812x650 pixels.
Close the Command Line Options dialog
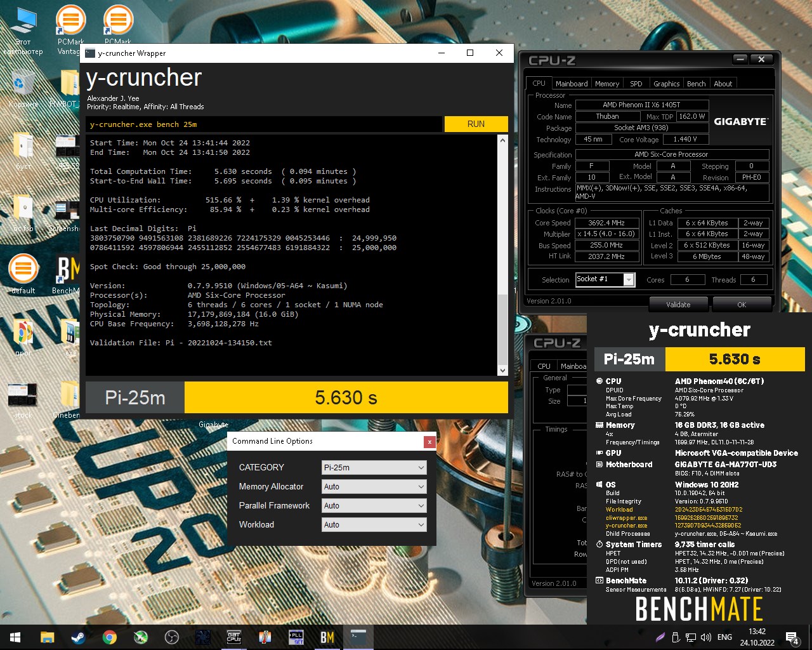tap(429, 441)
